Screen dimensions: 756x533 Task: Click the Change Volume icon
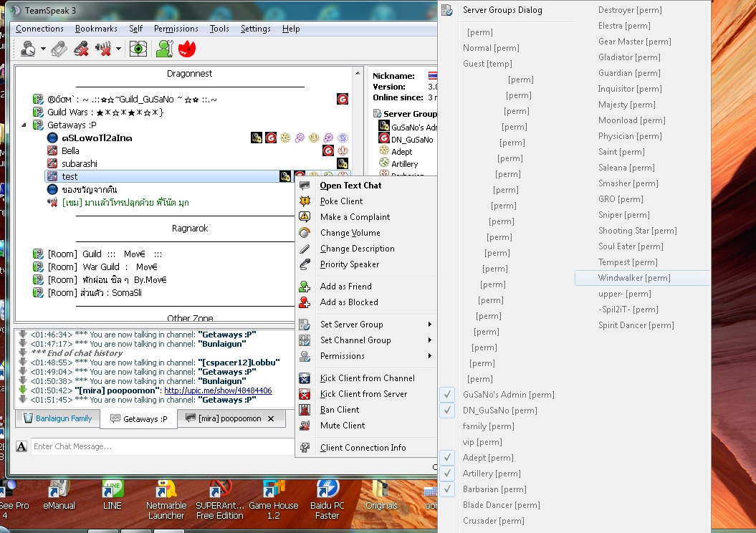[305, 233]
